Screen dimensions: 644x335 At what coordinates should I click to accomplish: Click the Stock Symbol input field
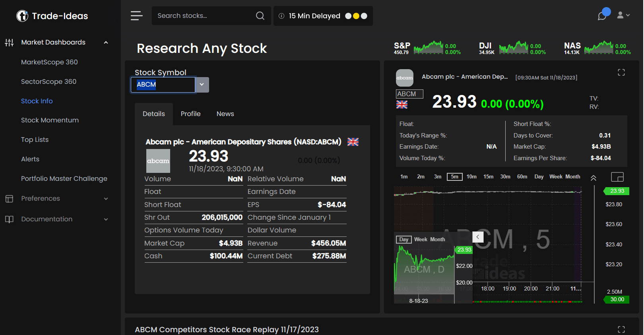[163, 85]
